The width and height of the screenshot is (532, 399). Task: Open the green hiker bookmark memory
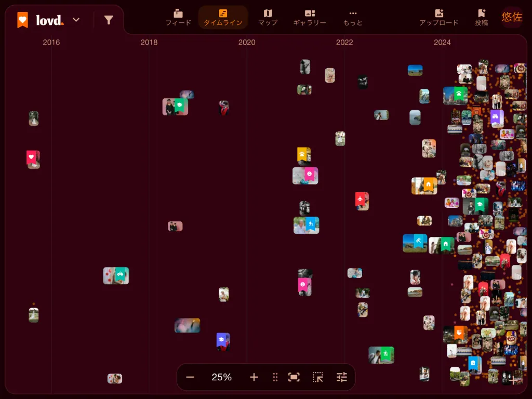coord(381,355)
